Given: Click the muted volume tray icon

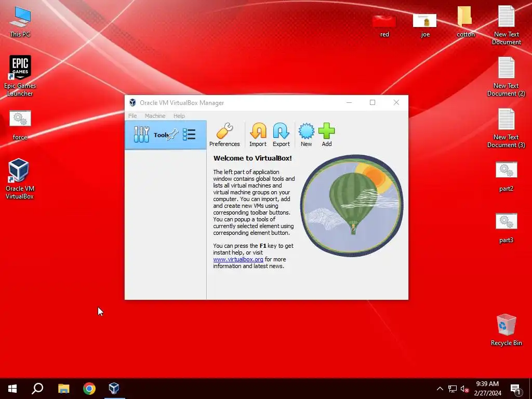Looking at the screenshot, I should 464,389.
